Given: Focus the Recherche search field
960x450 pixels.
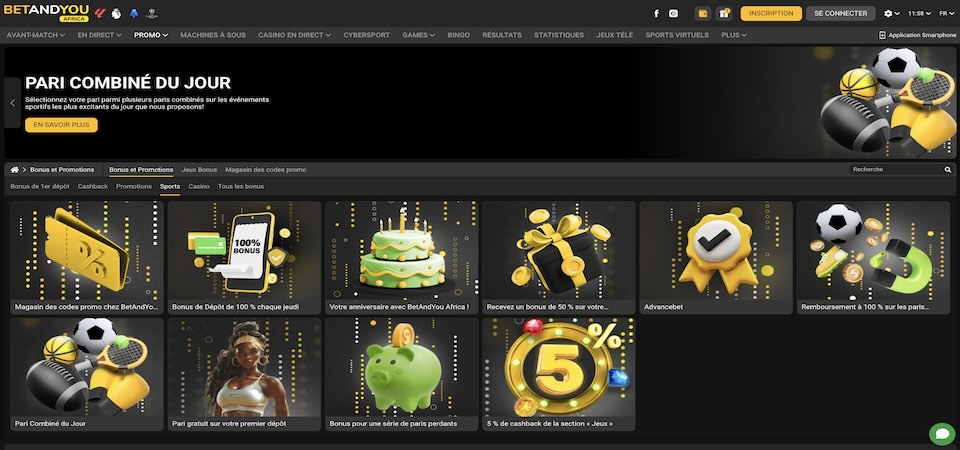Looking at the screenshot, I should (897, 170).
